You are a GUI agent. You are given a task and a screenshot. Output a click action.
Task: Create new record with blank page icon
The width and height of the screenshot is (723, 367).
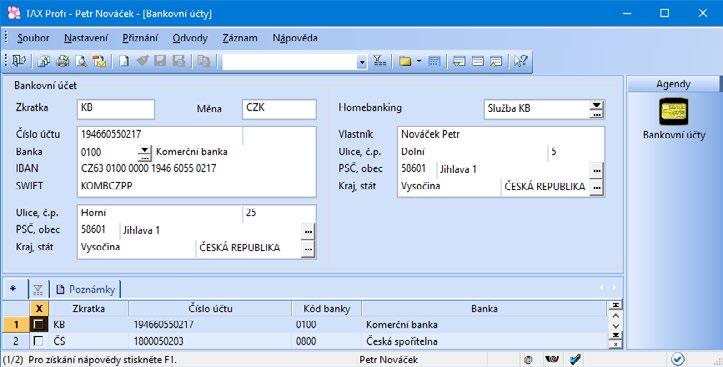coord(124,61)
